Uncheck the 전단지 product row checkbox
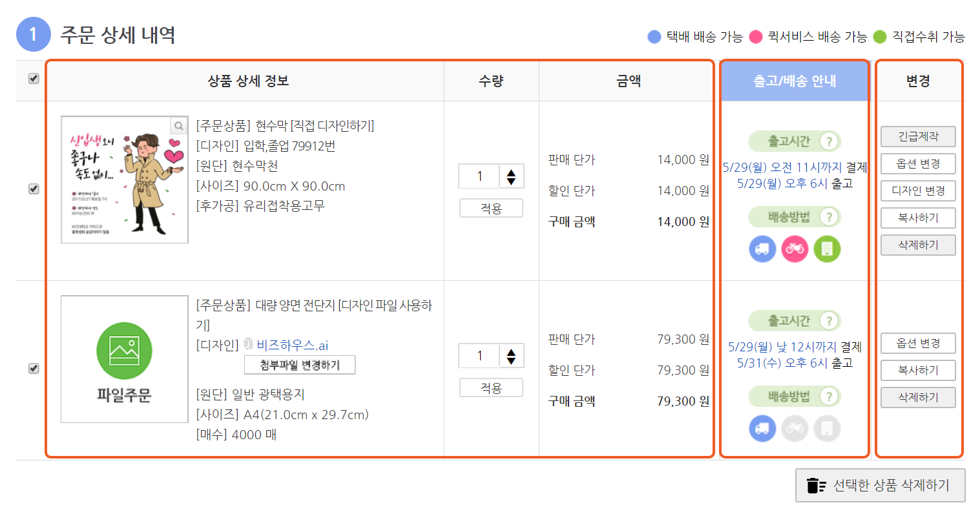This screenshot has height=516, width=980. (x=34, y=368)
